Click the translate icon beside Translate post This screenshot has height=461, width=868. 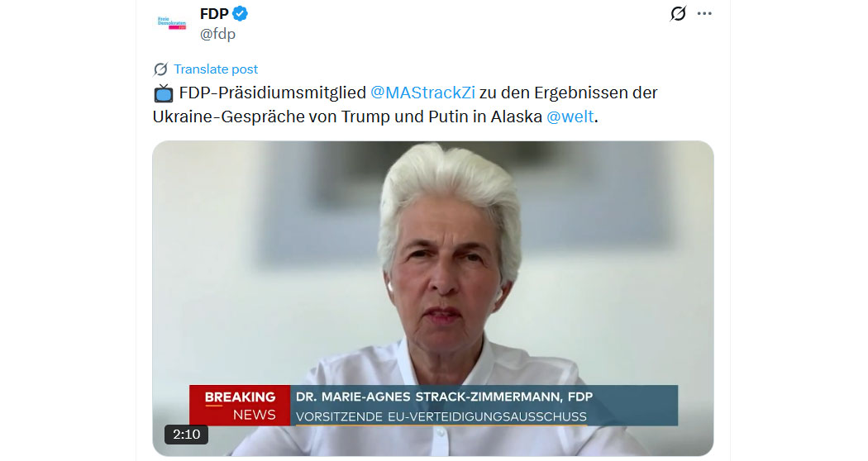click(x=160, y=69)
